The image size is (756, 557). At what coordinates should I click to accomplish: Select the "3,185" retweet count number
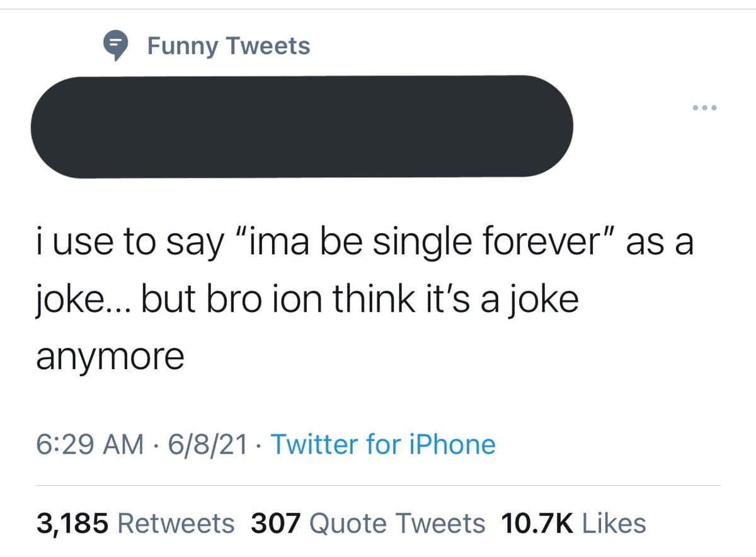[x=72, y=523]
